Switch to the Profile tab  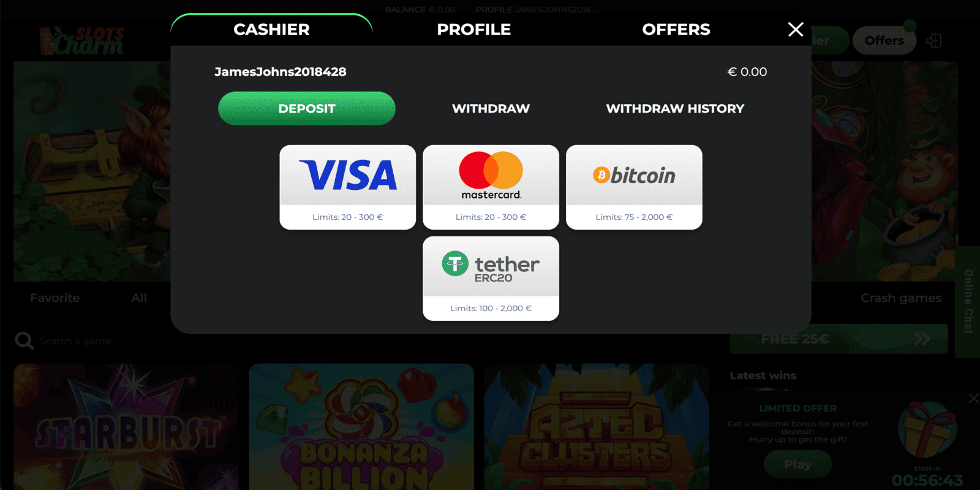coord(473,29)
